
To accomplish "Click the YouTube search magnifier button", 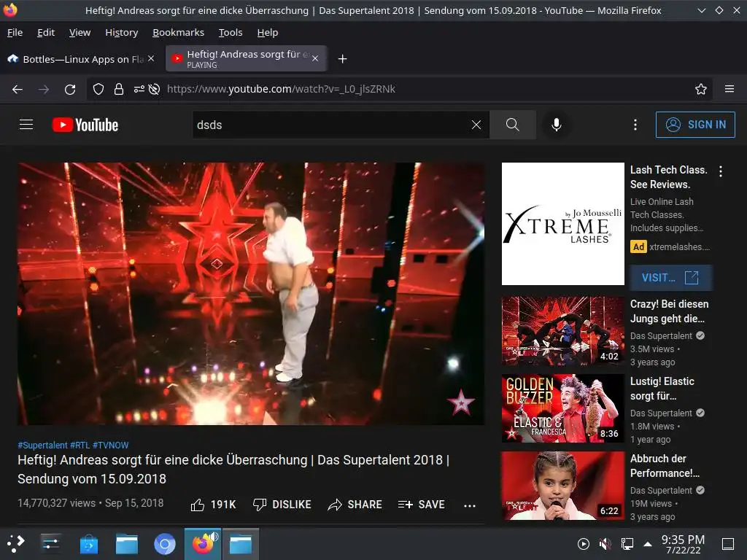I will [x=513, y=125].
